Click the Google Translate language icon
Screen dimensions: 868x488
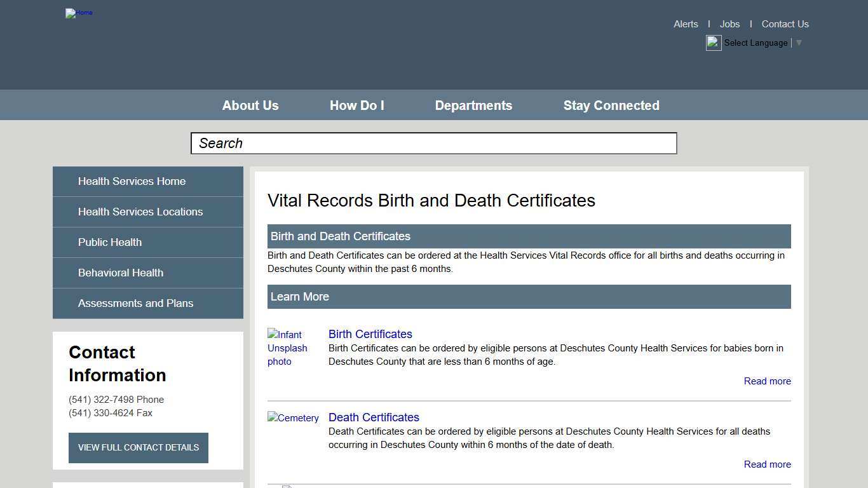pyautogui.click(x=713, y=43)
